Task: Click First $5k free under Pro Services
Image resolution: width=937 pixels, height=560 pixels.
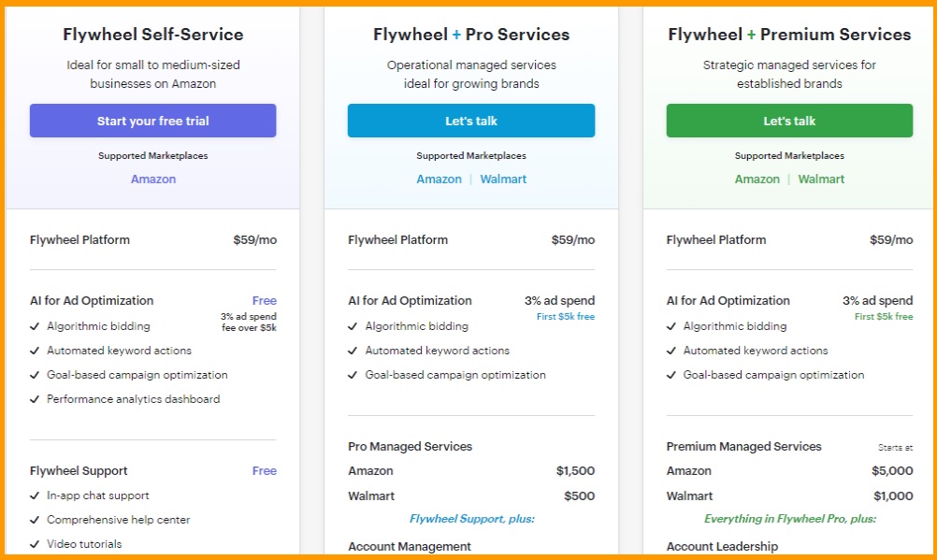Action: (566, 317)
